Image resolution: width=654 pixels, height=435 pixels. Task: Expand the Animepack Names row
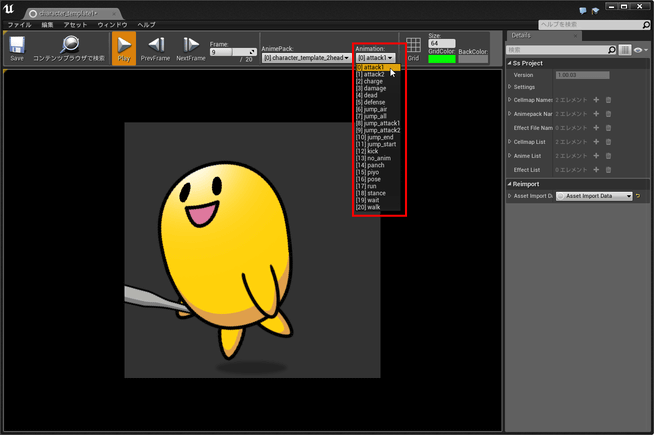coord(510,113)
